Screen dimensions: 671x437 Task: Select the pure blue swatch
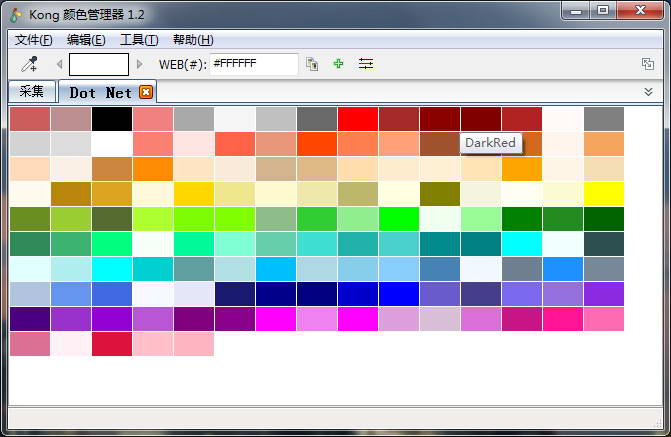tap(399, 294)
